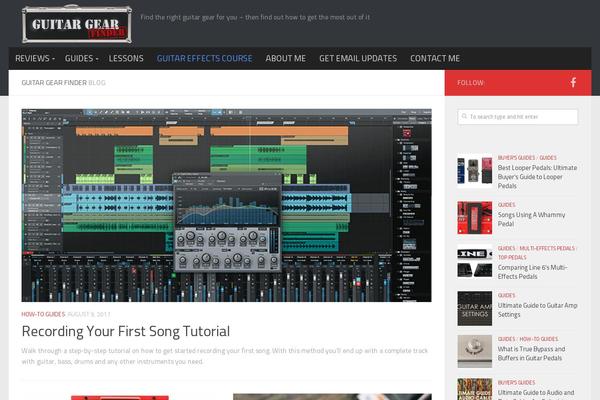
Task: Expand the Guides dropdown menu
Action: click(82, 58)
